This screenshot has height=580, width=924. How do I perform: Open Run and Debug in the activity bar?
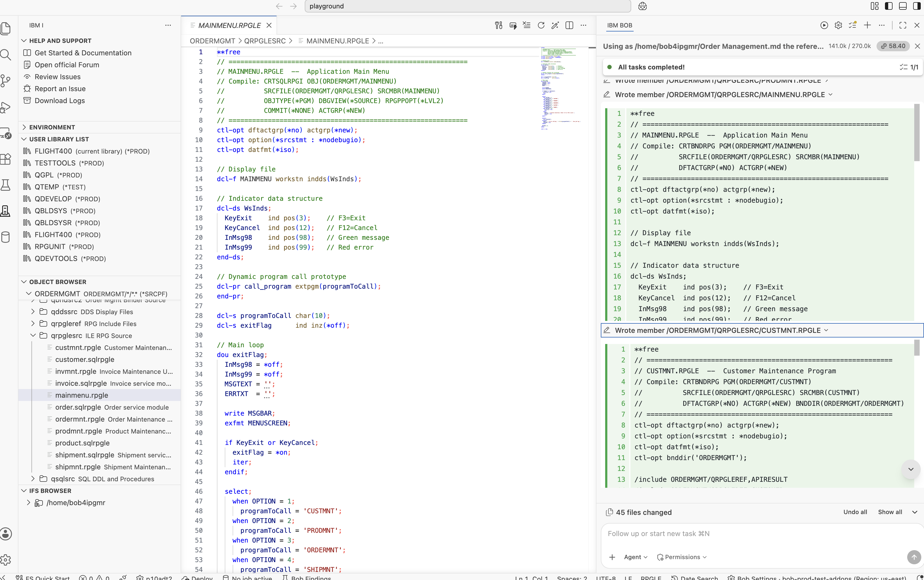(5, 107)
